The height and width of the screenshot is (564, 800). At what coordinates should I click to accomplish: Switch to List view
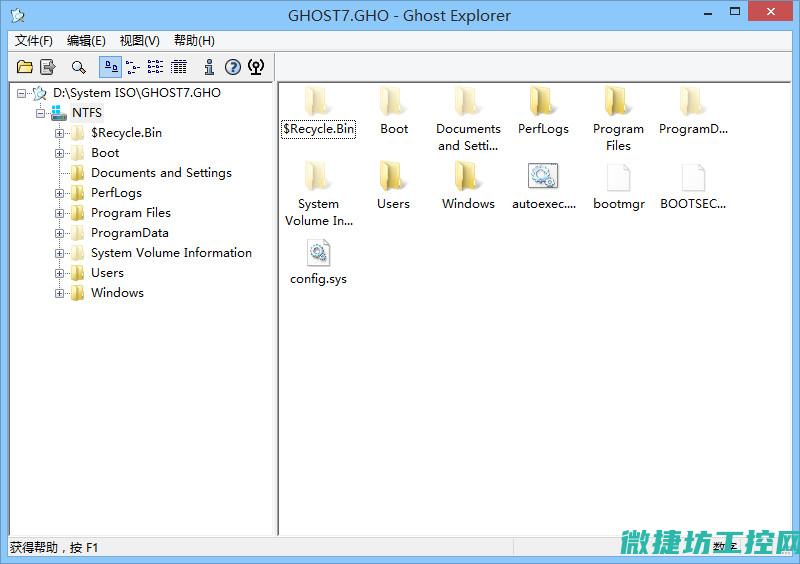coord(156,67)
